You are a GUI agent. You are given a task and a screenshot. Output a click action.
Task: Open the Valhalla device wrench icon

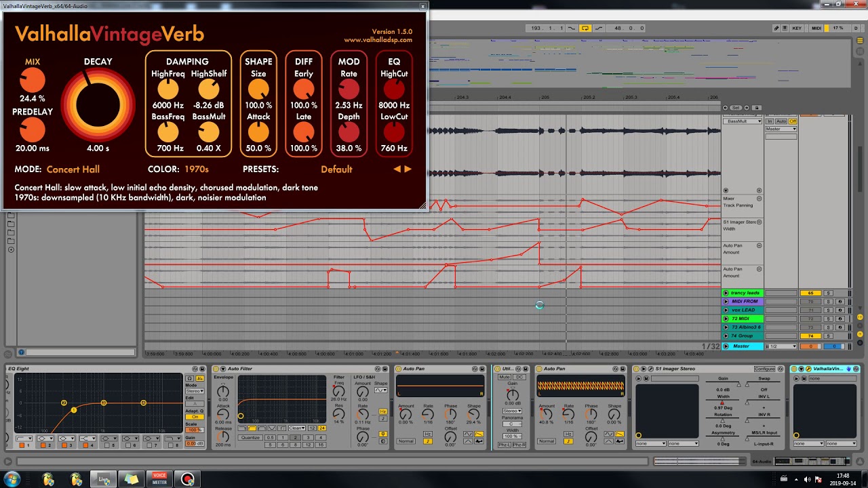click(808, 369)
